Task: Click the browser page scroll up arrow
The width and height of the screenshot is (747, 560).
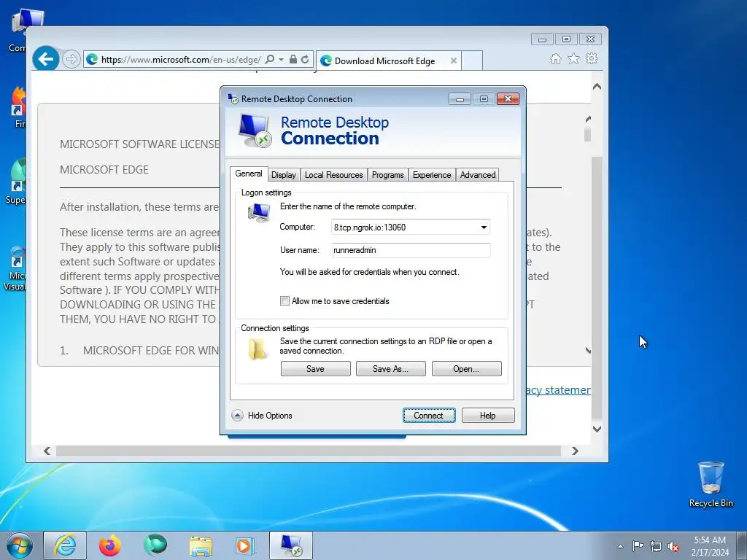Action: tap(597, 87)
